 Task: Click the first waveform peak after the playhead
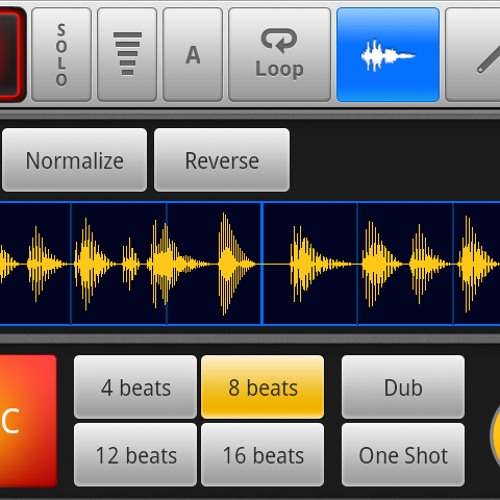click(x=302, y=264)
